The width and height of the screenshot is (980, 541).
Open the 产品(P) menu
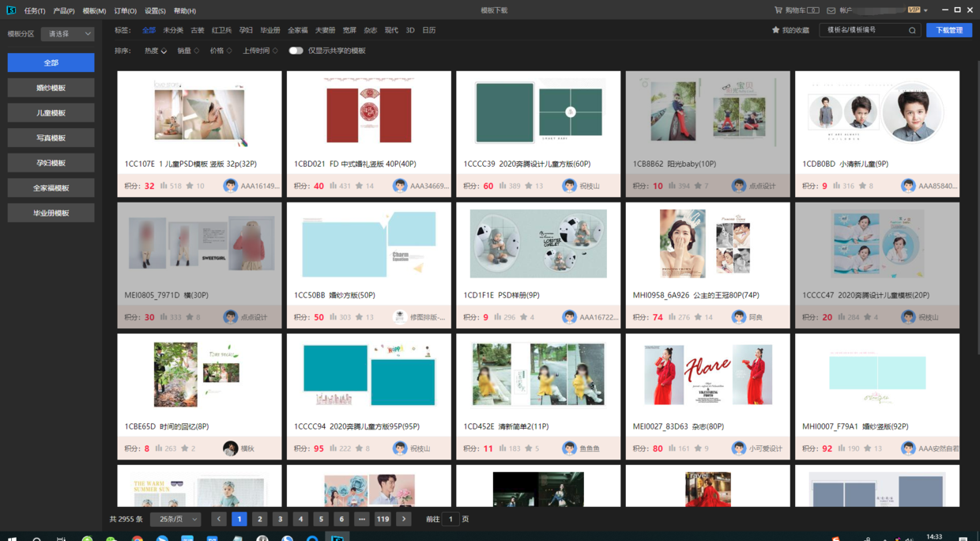(x=64, y=11)
